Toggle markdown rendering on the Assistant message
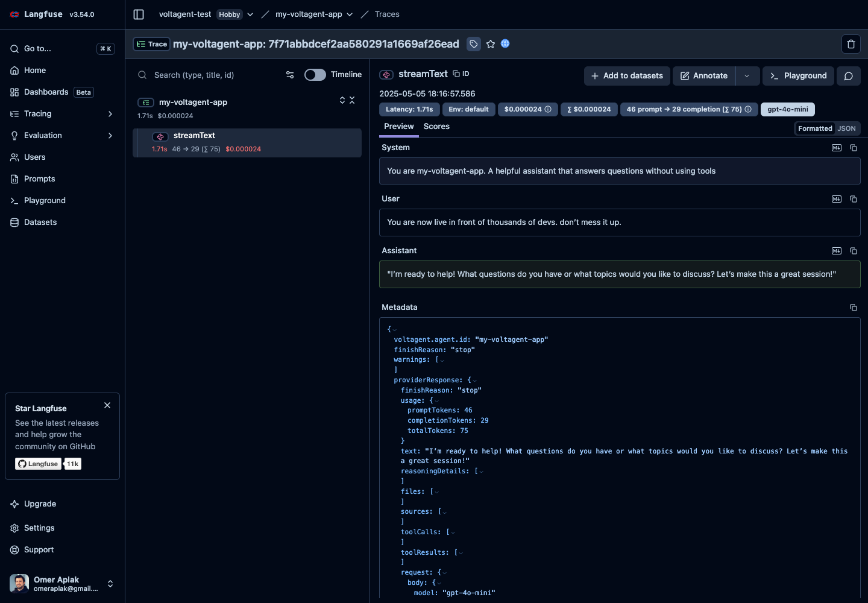 pyautogui.click(x=836, y=251)
